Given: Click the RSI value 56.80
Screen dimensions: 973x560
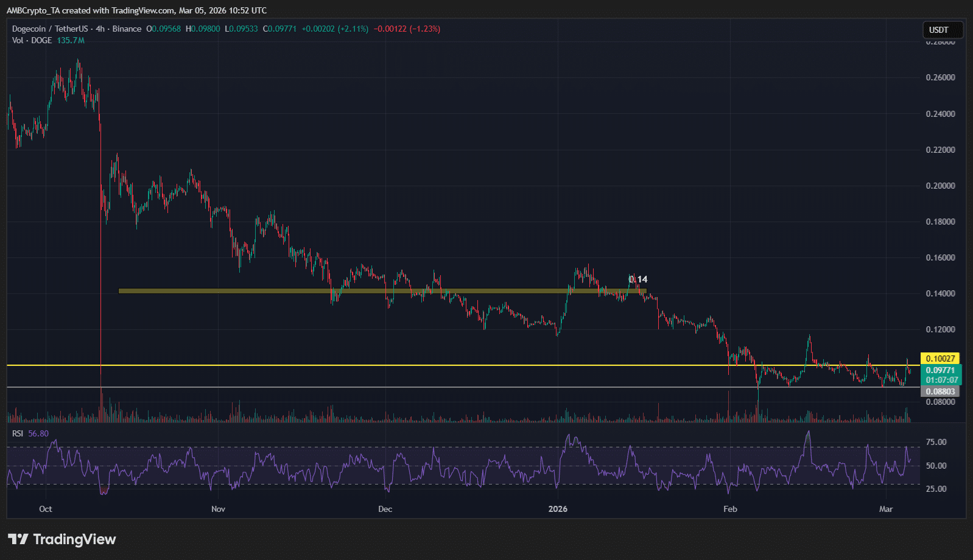Looking at the screenshot, I should (x=38, y=433).
